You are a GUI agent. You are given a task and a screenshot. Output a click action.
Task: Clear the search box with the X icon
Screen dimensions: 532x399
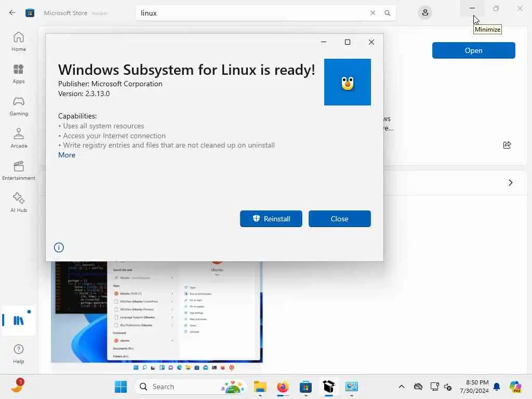373,13
